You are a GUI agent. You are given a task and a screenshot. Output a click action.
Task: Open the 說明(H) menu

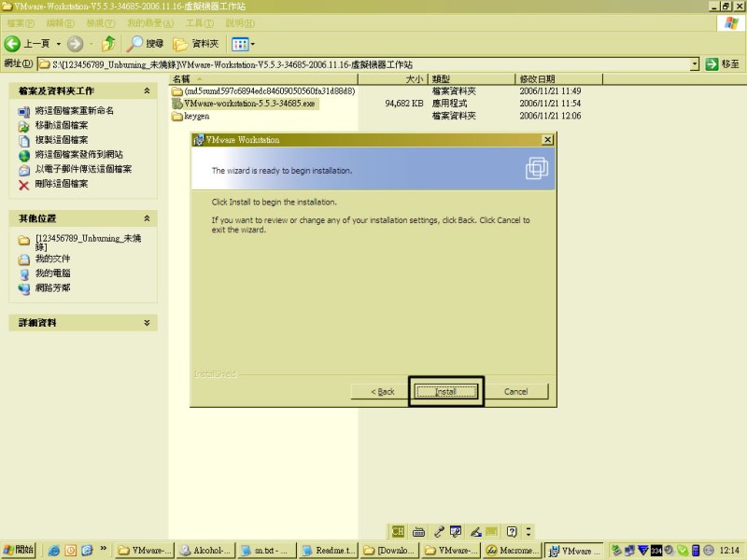pyautogui.click(x=240, y=22)
